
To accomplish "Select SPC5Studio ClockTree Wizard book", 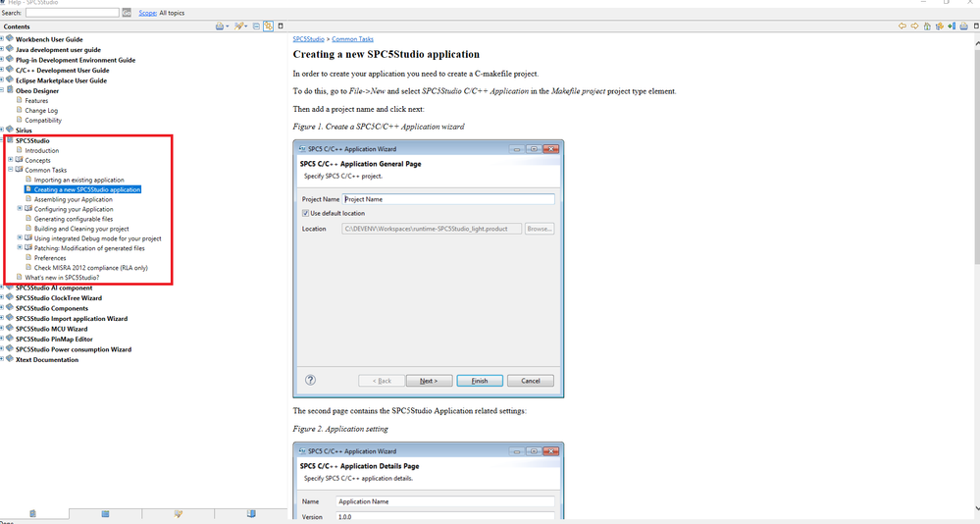I will coord(58,298).
